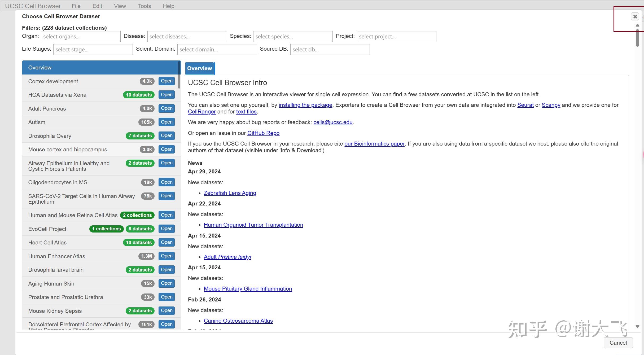Open the Source DB dropdown
644x355 pixels.
click(x=330, y=49)
